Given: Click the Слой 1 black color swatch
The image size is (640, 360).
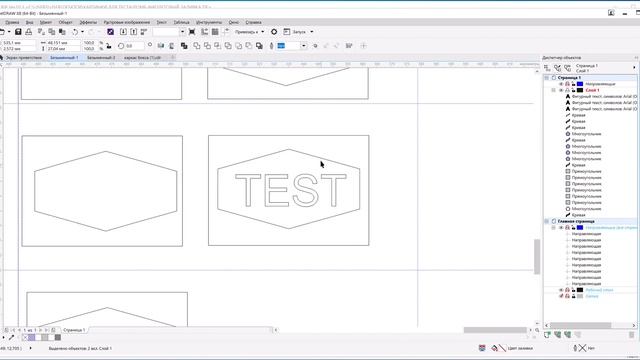Looking at the screenshot, I should click(580, 90).
